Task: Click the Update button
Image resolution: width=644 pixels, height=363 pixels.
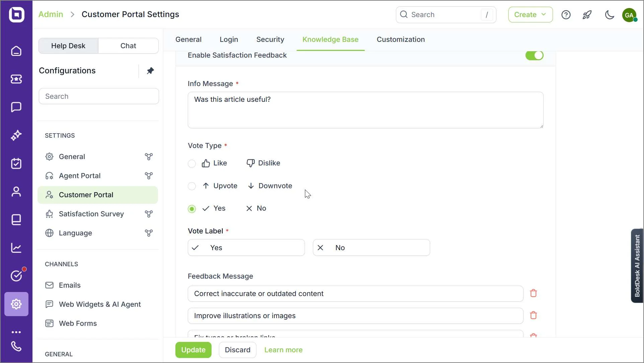Action: (193, 350)
